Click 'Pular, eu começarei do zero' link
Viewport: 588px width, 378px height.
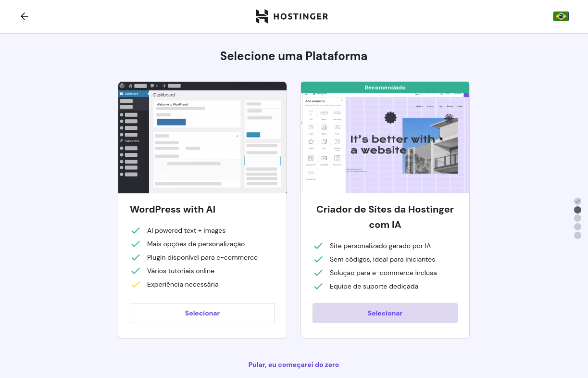point(294,365)
